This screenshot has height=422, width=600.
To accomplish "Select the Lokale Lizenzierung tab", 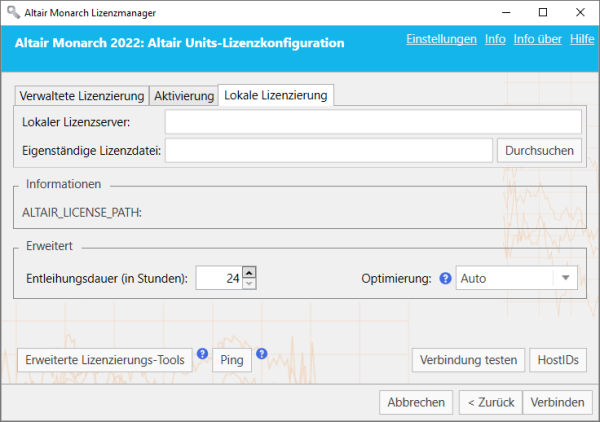I will click(276, 95).
